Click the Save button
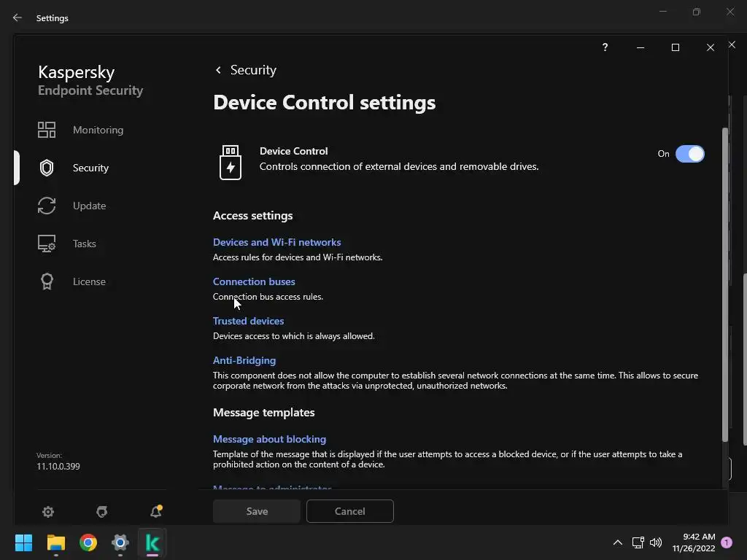The width and height of the screenshot is (747, 560). point(257,511)
